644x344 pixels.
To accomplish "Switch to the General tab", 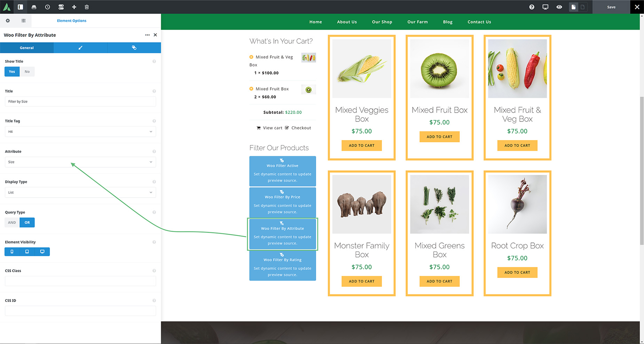I will 27,48.
